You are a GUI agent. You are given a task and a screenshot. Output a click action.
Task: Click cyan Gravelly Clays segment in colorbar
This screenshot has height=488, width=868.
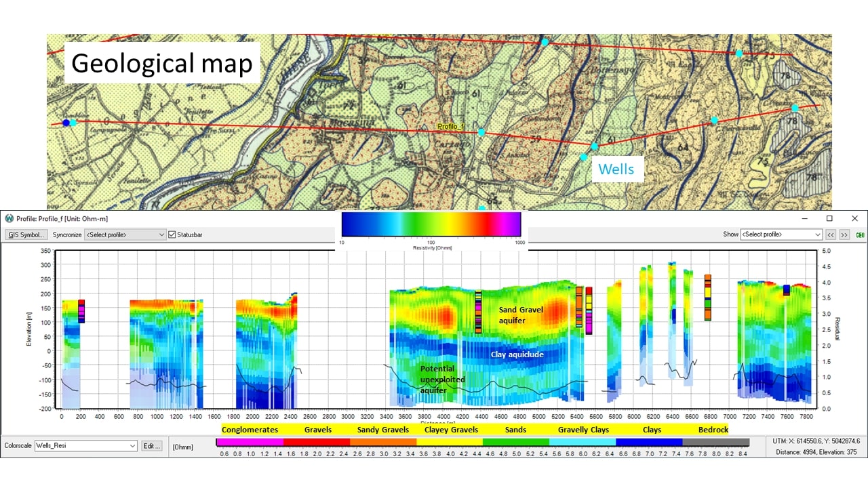(583, 442)
